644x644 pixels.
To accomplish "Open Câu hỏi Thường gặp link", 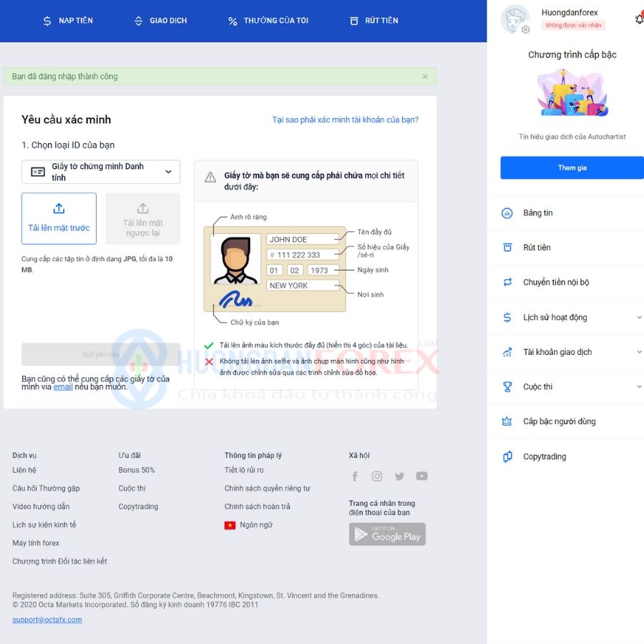I will [x=46, y=488].
